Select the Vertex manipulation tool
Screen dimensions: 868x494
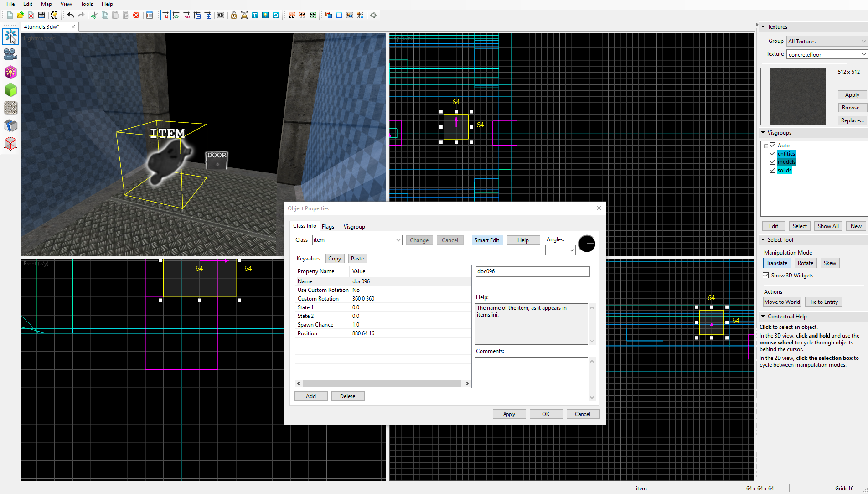pos(10,144)
